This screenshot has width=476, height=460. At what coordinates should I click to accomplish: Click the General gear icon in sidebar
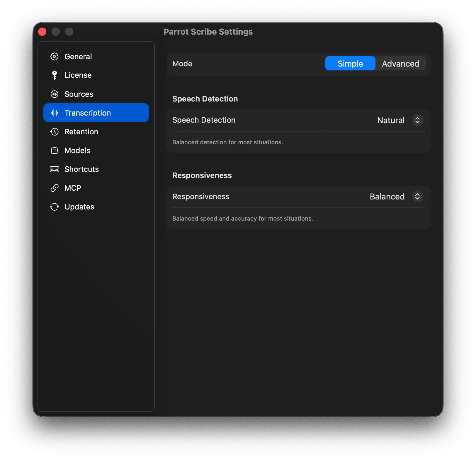[55, 56]
